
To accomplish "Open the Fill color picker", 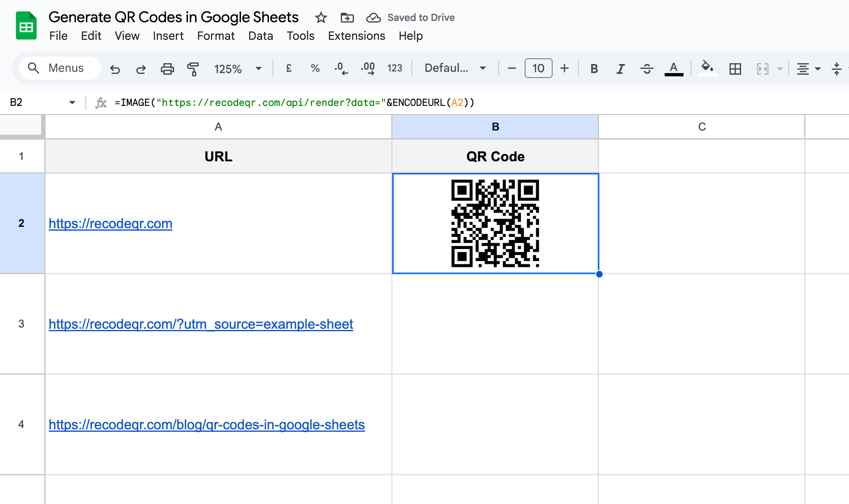I will point(707,69).
